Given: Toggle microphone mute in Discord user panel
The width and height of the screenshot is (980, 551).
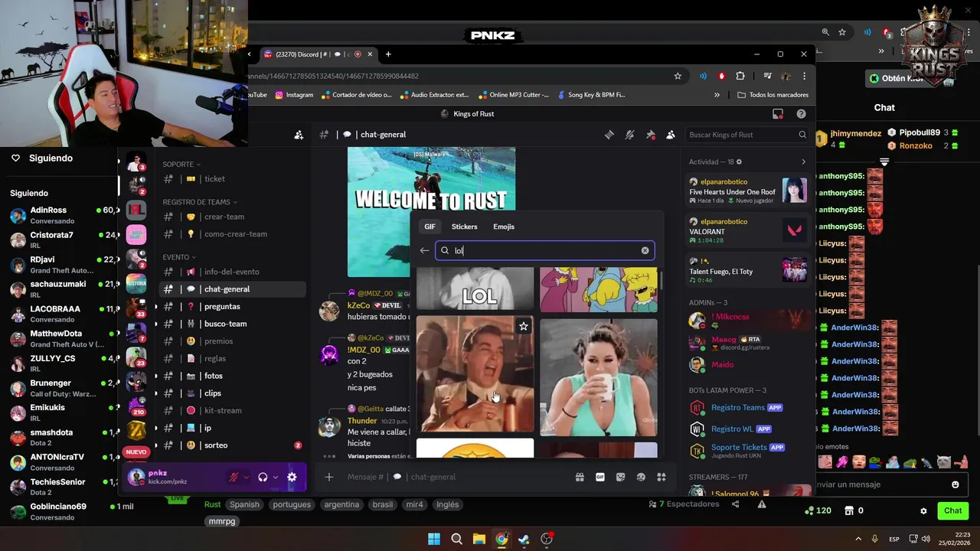Looking at the screenshot, I should click(x=234, y=477).
